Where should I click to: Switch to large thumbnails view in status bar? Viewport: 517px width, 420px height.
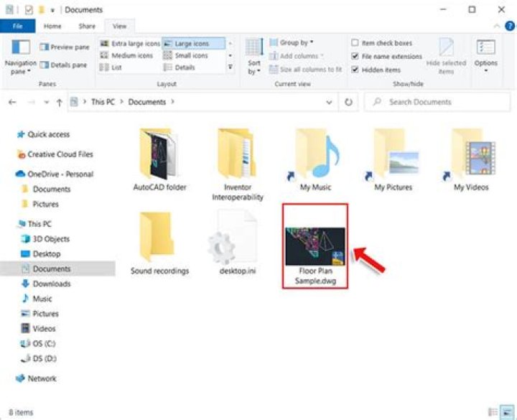point(507,412)
